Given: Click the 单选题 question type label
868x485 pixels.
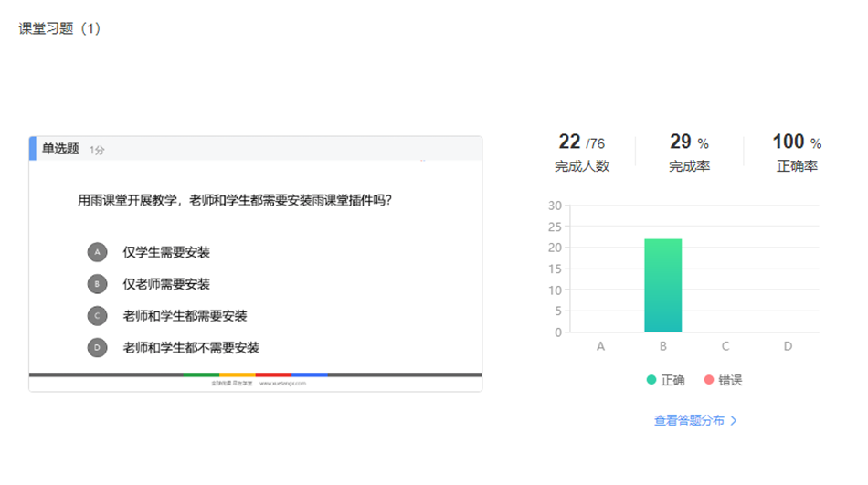Looking at the screenshot, I should click(60, 149).
